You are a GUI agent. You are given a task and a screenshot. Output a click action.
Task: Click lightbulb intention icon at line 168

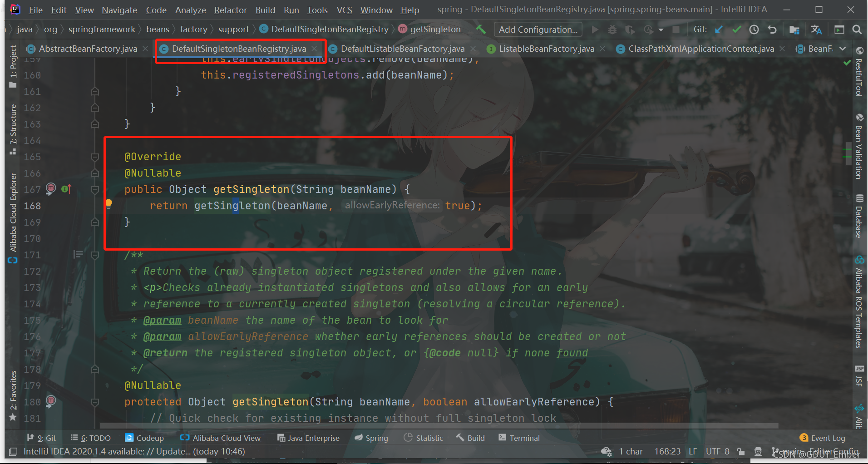[x=108, y=204]
